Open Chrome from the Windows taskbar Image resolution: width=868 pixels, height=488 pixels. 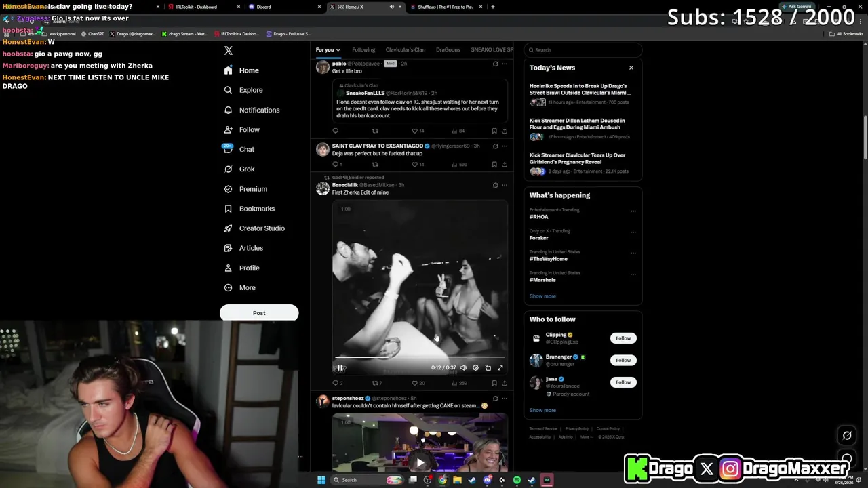point(442,480)
